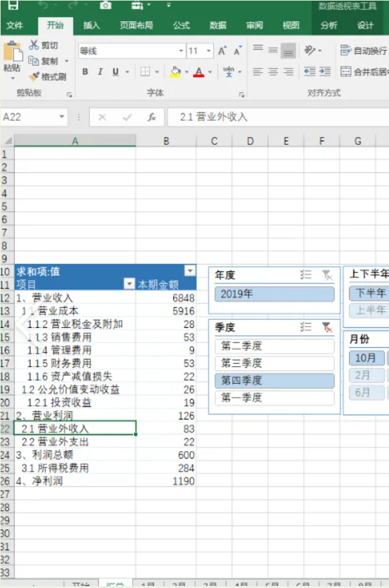
Task: Switch to the 审阅 ribbon tab
Action: click(255, 25)
